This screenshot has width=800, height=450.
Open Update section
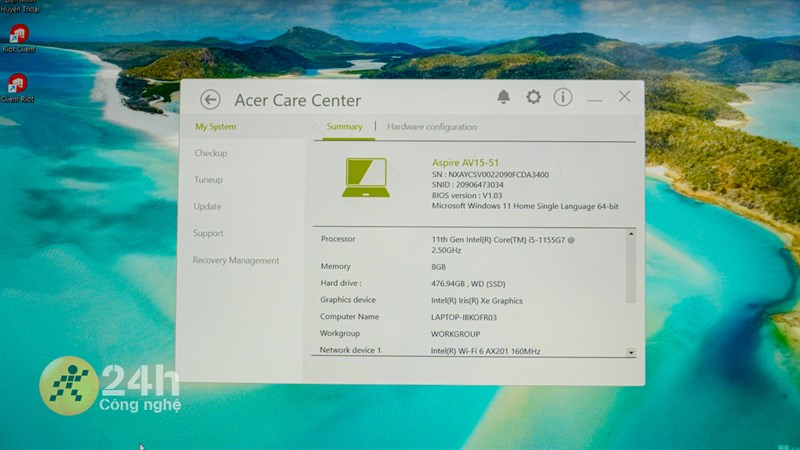coord(207,207)
